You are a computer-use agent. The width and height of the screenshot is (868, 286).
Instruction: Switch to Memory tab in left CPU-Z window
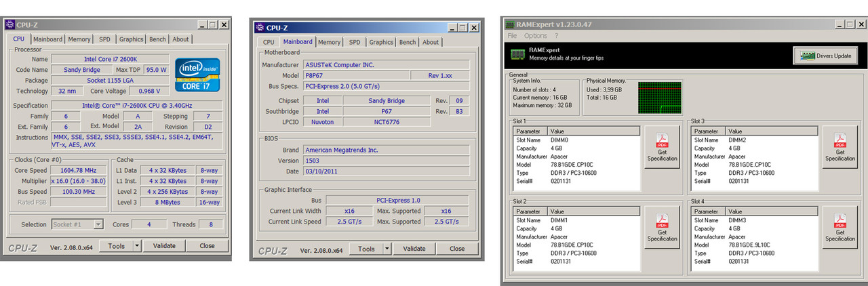click(x=79, y=39)
